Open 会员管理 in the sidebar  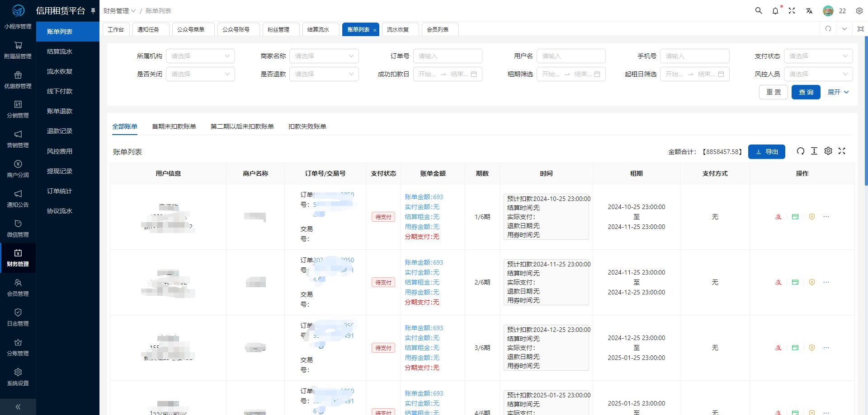click(x=18, y=288)
